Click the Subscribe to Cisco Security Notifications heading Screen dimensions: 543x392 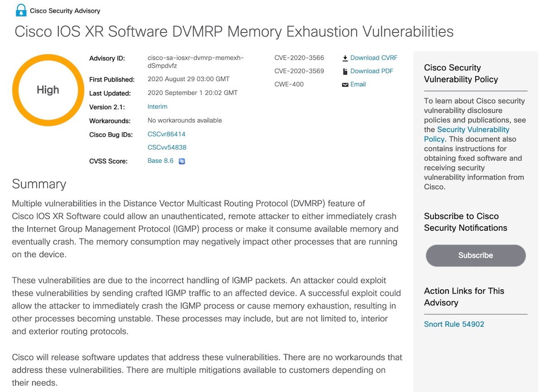(466, 222)
